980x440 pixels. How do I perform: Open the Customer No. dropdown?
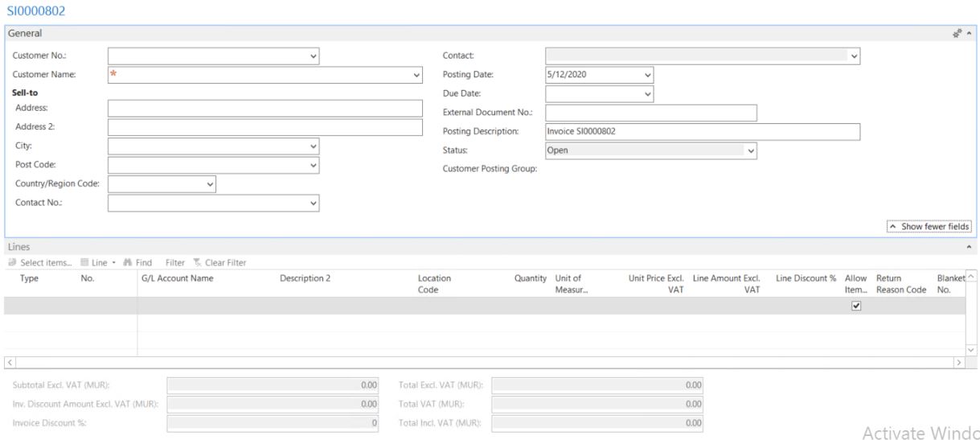coord(314,56)
